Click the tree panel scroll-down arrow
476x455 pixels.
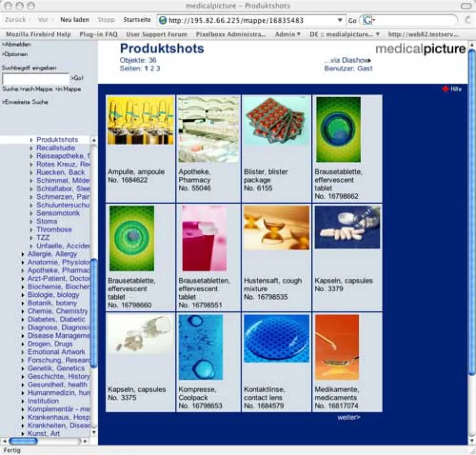[x=94, y=433]
